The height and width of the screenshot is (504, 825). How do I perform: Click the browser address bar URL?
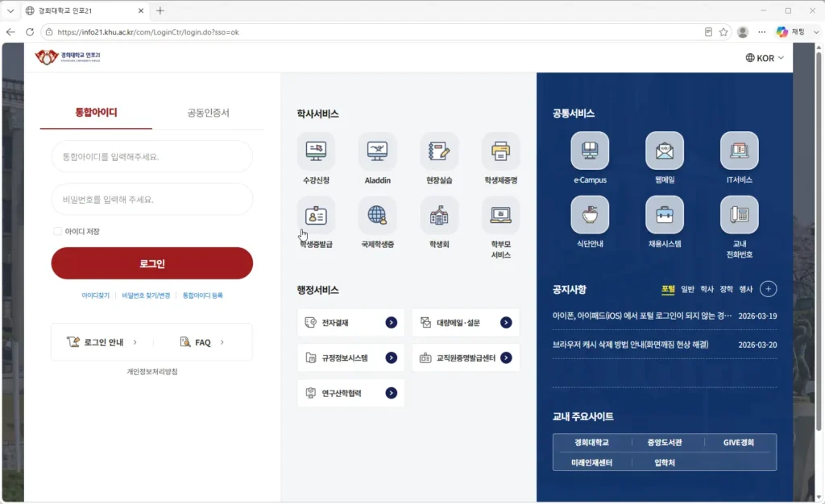(x=148, y=32)
